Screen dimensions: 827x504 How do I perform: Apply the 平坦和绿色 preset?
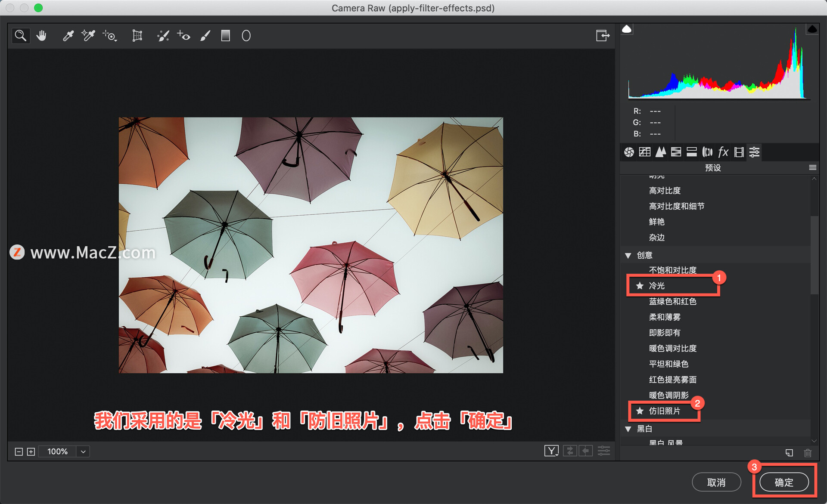coord(668,364)
